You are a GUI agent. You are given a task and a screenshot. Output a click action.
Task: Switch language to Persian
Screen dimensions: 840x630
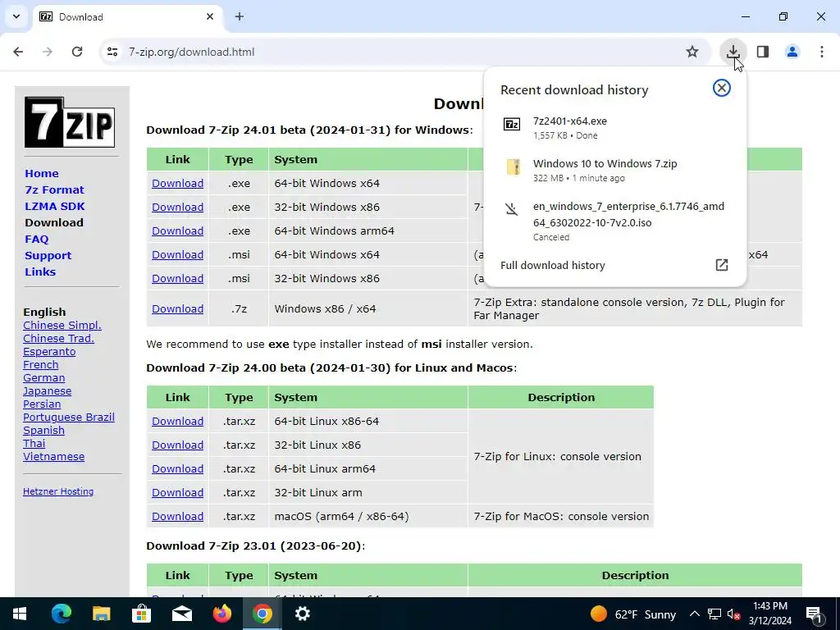pos(42,404)
